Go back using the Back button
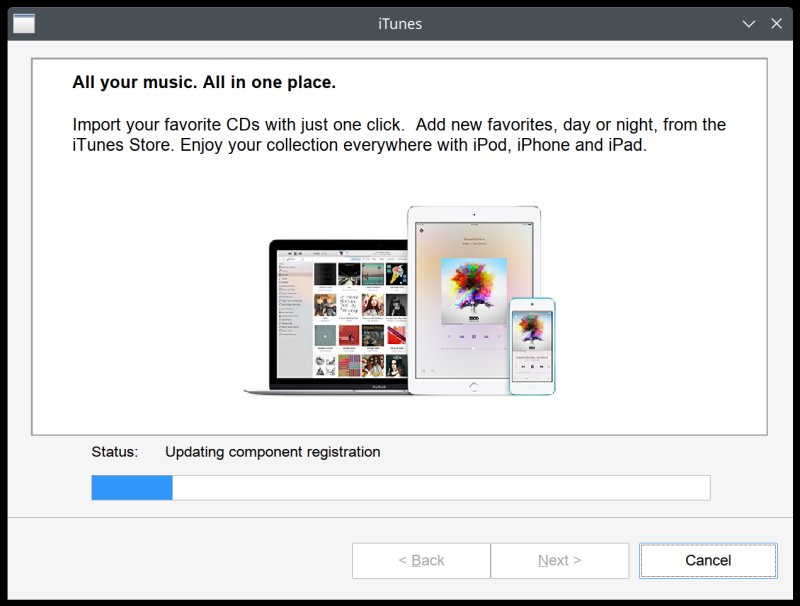This screenshot has height=606, width=800. (x=421, y=561)
